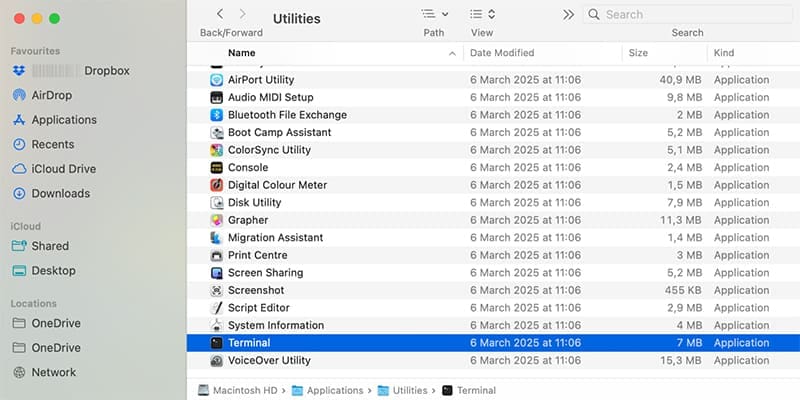The width and height of the screenshot is (800, 400).
Task: Go forward with the Forward arrow
Action: point(242,14)
